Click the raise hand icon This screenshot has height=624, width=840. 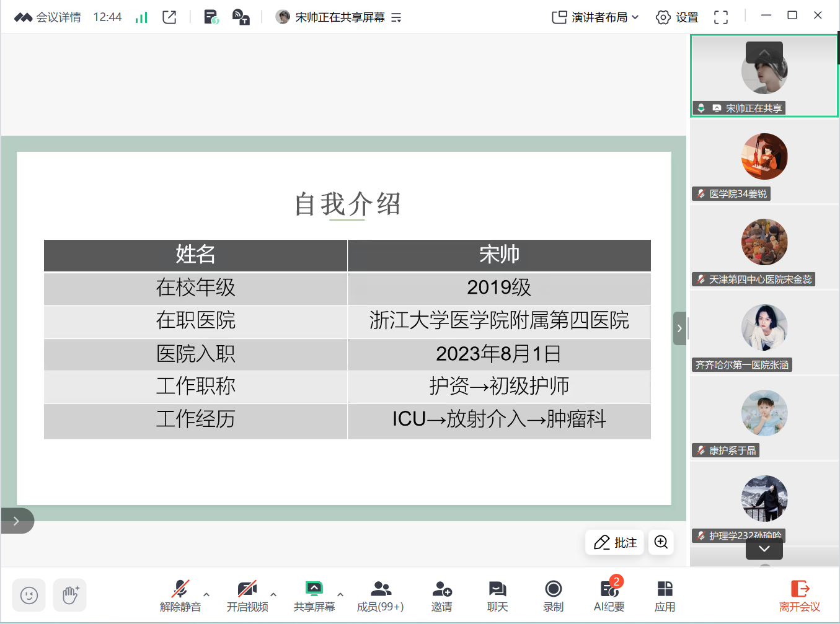(x=70, y=595)
